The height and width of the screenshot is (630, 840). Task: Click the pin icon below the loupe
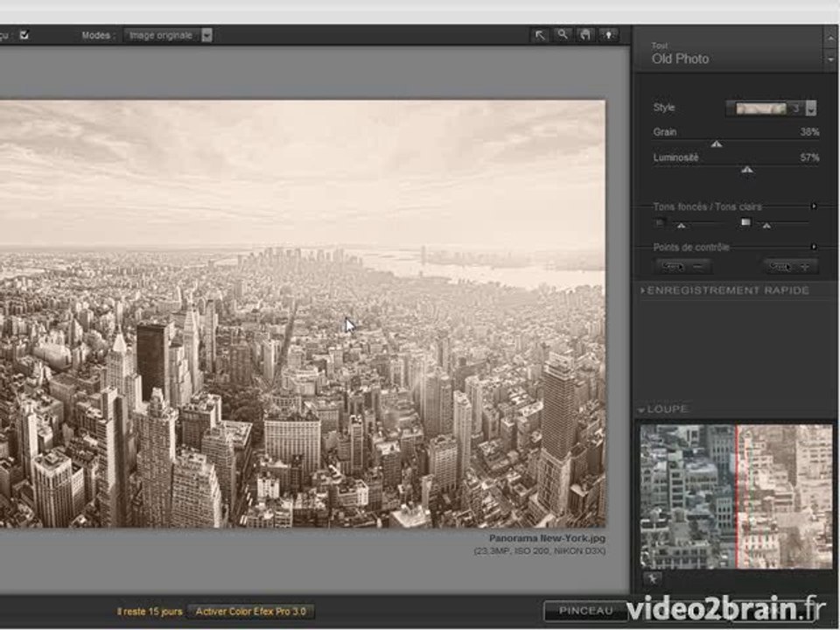(x=653, y=579)
